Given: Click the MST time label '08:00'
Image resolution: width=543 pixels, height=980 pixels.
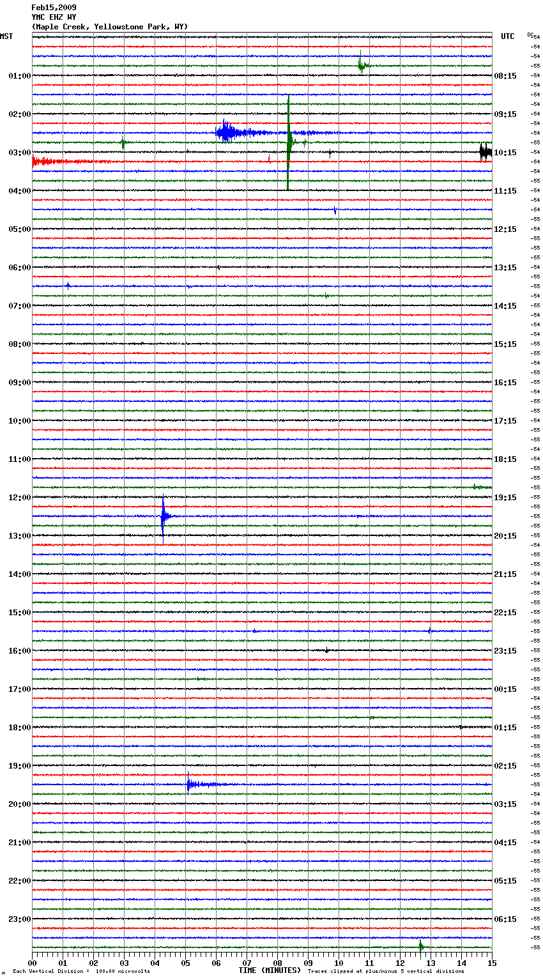Looking at the screenshot, I should pyautogui.click(x=20, y=344).
